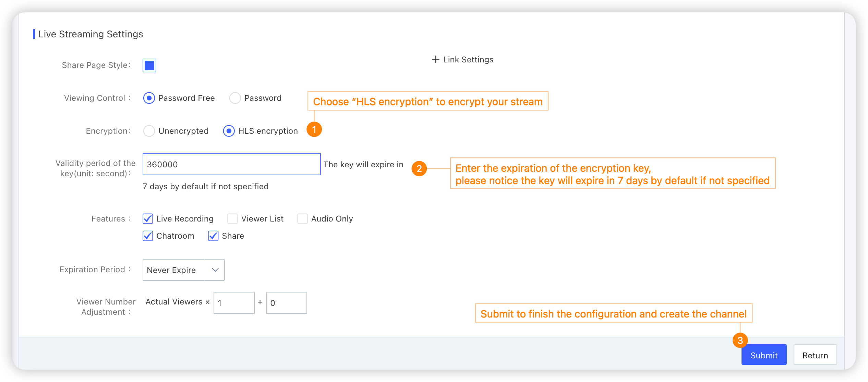
Task: Open the Never Expire dropdown
Action: pyautogui.click(x=183, y=270)
